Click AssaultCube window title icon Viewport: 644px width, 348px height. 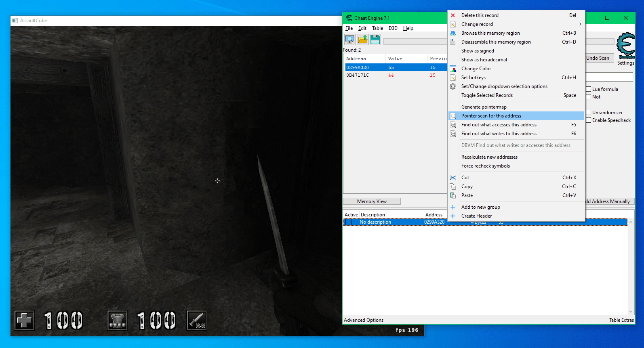[x=15, y=21]
